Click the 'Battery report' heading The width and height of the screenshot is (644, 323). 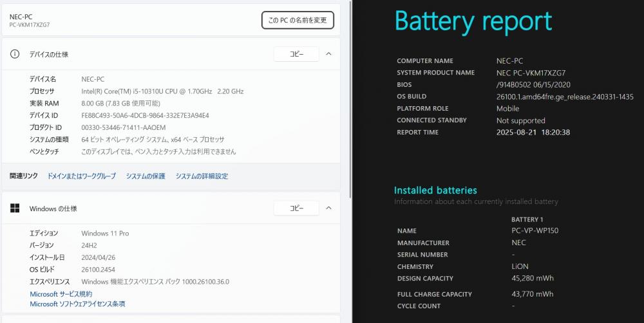tap(473, 21)
